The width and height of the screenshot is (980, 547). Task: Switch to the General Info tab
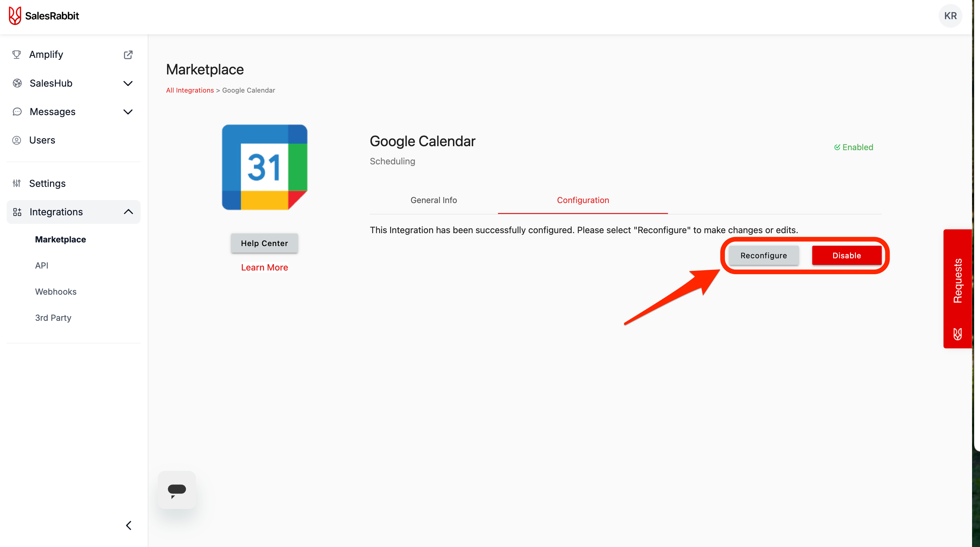433,200
